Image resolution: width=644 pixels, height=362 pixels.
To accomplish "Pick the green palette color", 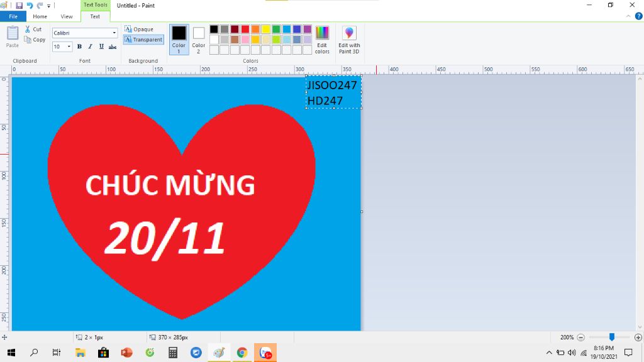I will click(276, 29).
